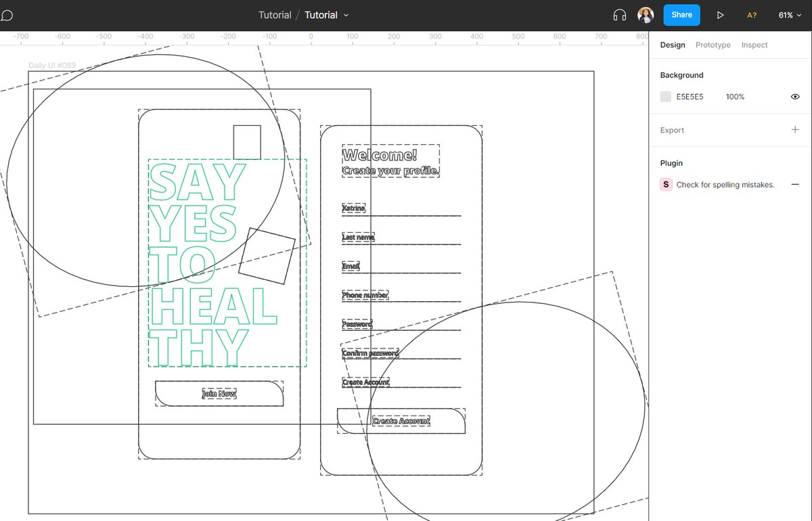Edit the E5E5E5 hex value
This screenshot has height=521, width=812.
(690, 97)
